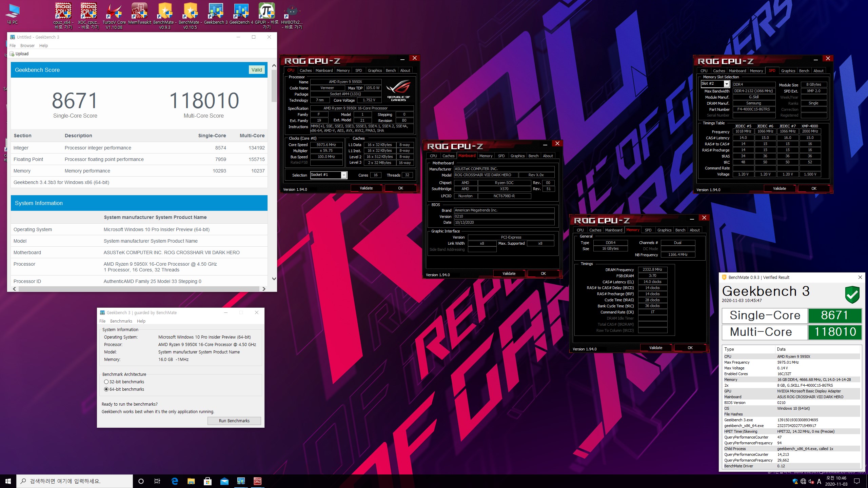Launch Geekbench 3 desktop icon
Image resolution: width=868 pixels, height=488 pixels.
216,14
